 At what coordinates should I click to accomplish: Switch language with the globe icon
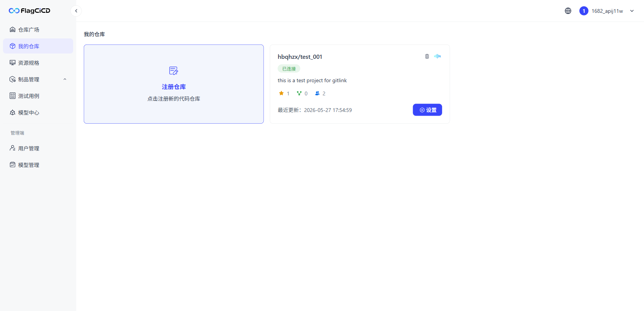(x=568, y=11)
